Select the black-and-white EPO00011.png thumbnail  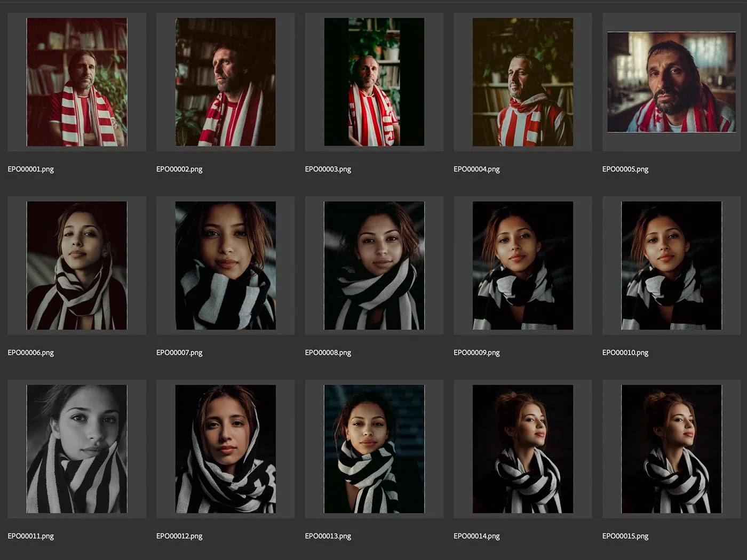(x=77, y=449)
